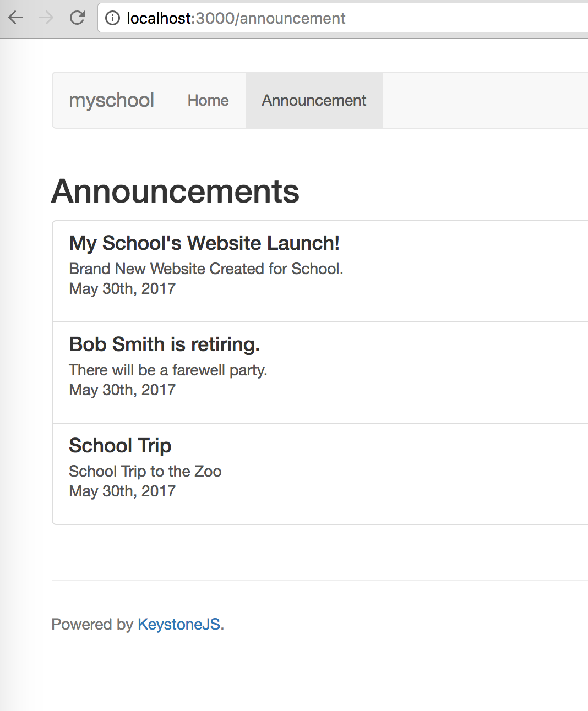Image resolution: width=588 pixels, height=711 pixels.
Task: Click the date under Website Launch announcement
Action: coord(122,288)
